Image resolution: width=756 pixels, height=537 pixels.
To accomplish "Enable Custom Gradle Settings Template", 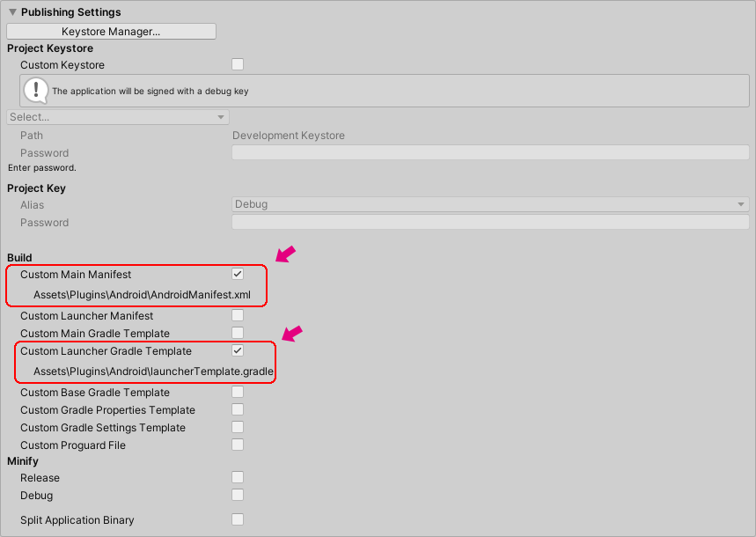I will (238, 427).
